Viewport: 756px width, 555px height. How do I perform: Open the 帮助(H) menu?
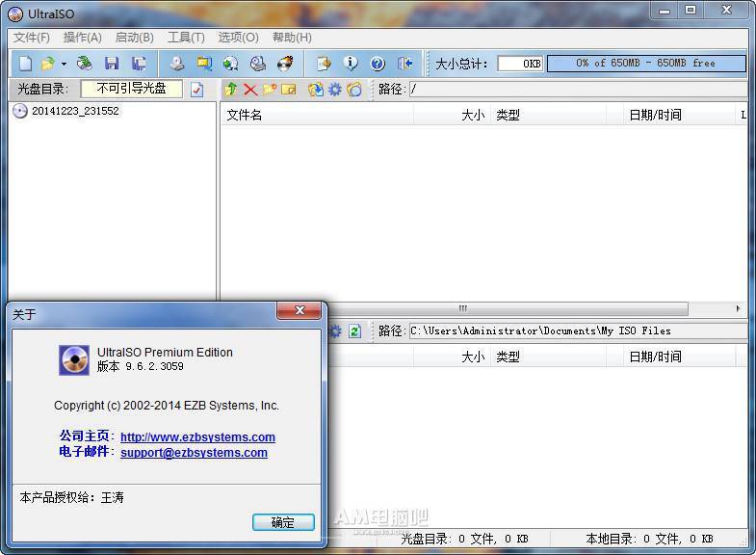click(x=292, y=38)
